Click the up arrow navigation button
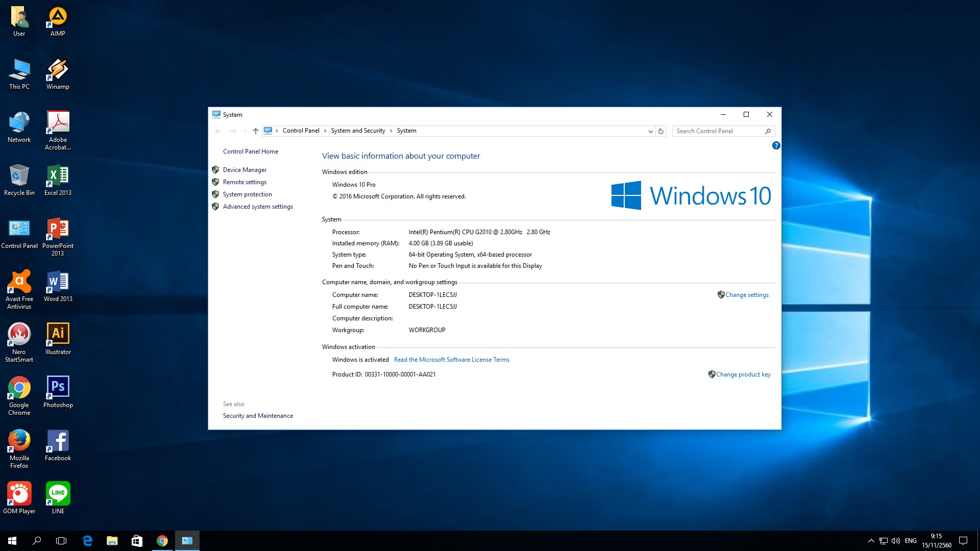Image resolution: width=980 pixels, height=551 pixels. [x=256, y=131]
